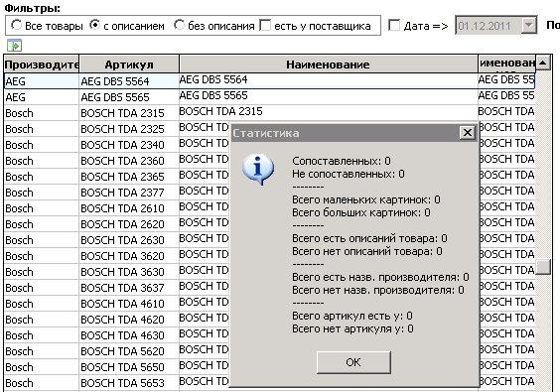The width and height of the screenshot is (560, 392).
Task: Click the green arrow export icon
Action: point(14,46)
